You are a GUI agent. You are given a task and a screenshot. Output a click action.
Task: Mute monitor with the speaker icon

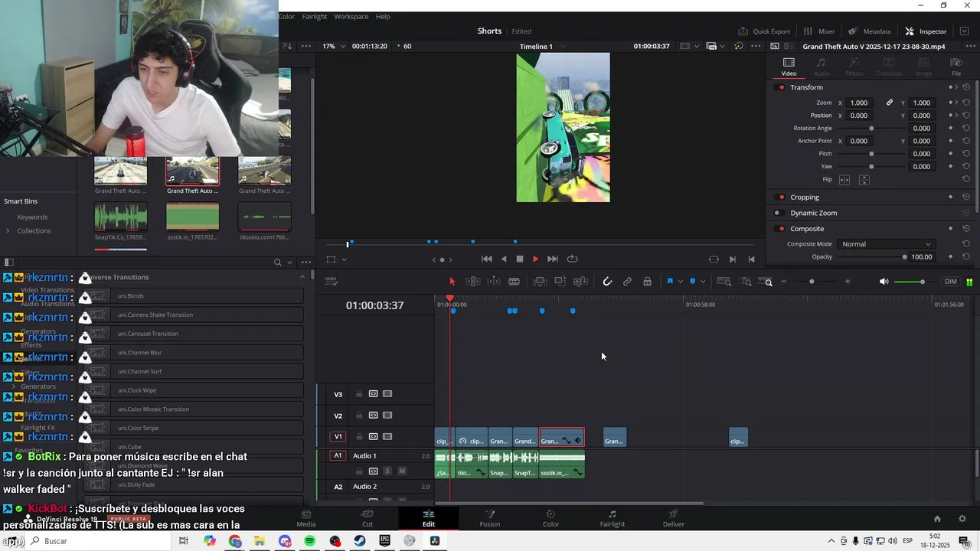(884, 282)
